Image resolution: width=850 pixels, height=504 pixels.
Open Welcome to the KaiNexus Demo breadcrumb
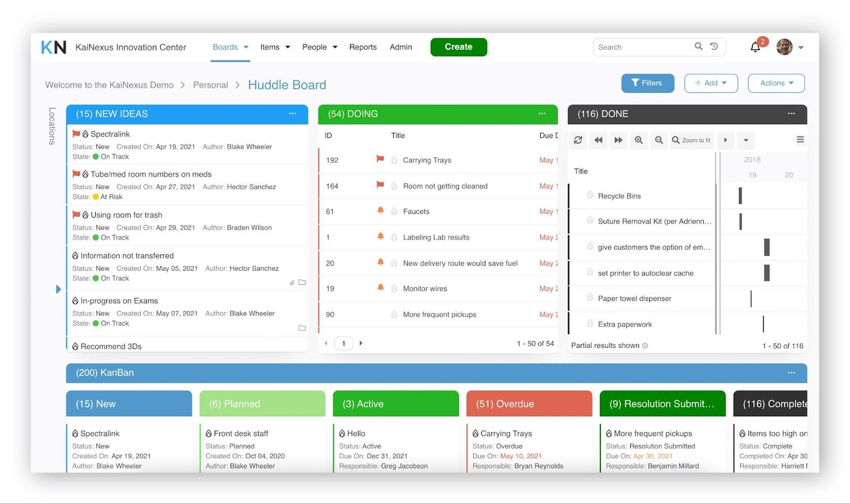(109, 85)
